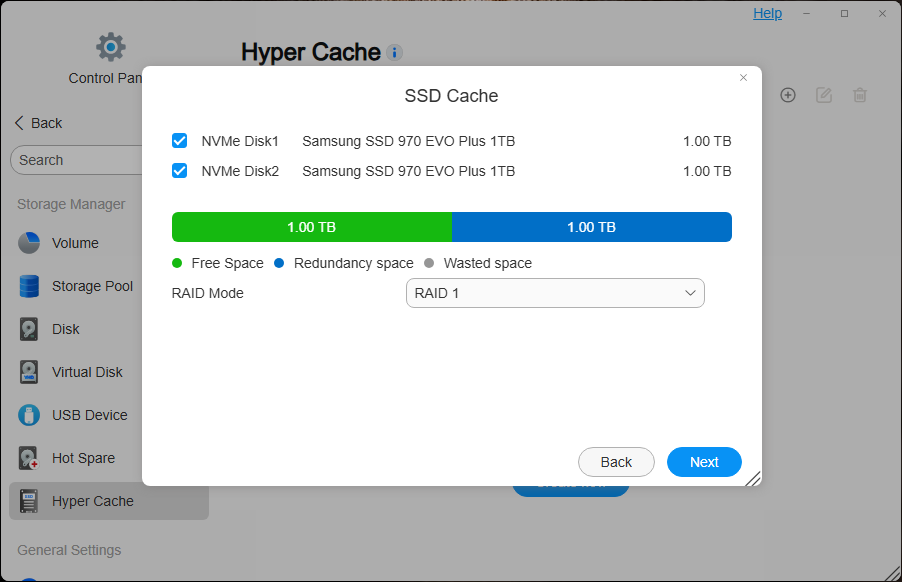Open the RAID Mode dropdown
902x582 pixels.
click(555, 293)
